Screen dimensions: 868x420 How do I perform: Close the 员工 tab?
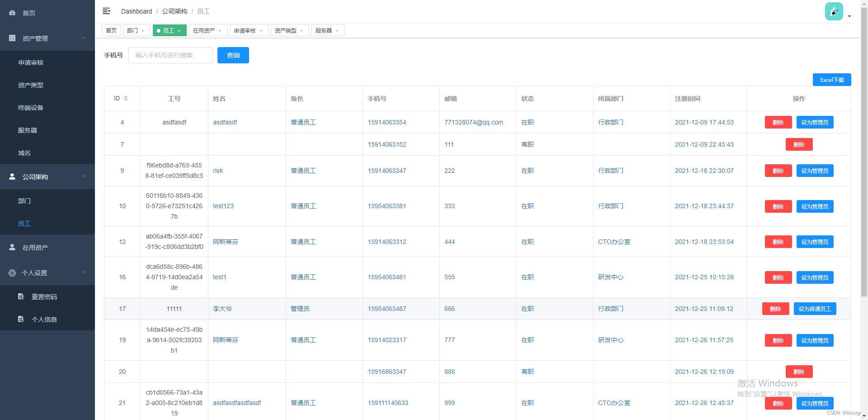(x=179, y=31)
